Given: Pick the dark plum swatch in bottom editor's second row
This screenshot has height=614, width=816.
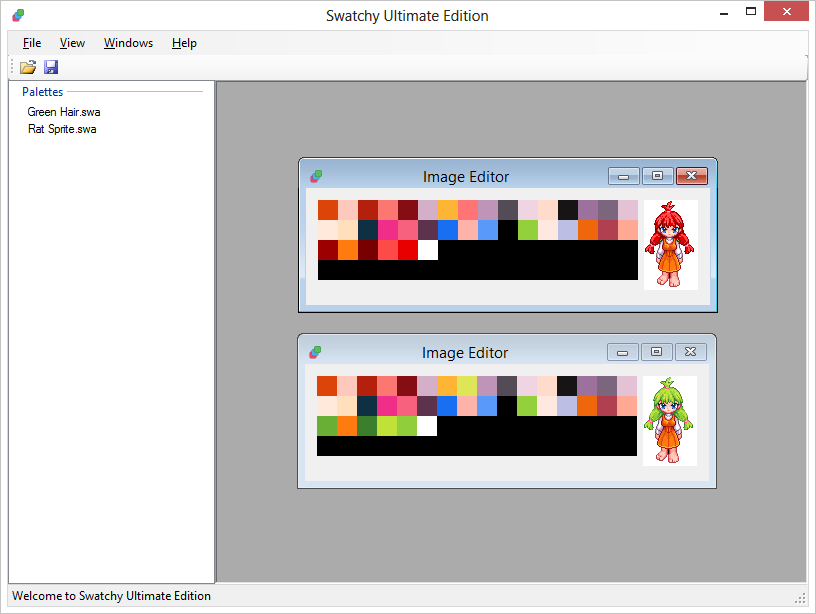Looking at the screenshot, I should (x=427, y=406).
